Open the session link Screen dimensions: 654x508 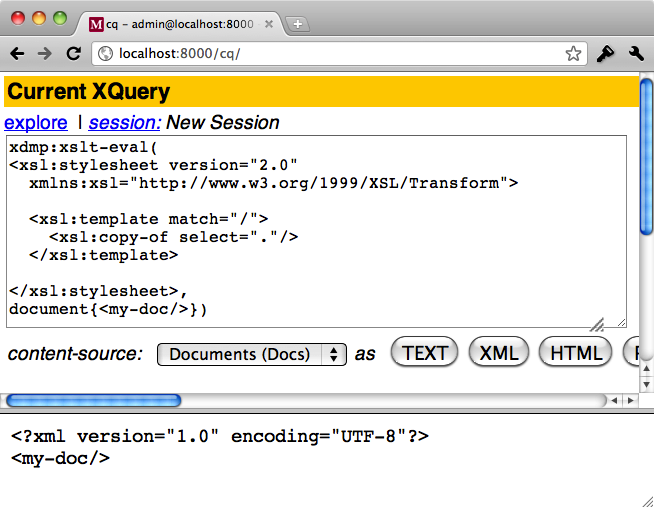[x=124, y=123]
